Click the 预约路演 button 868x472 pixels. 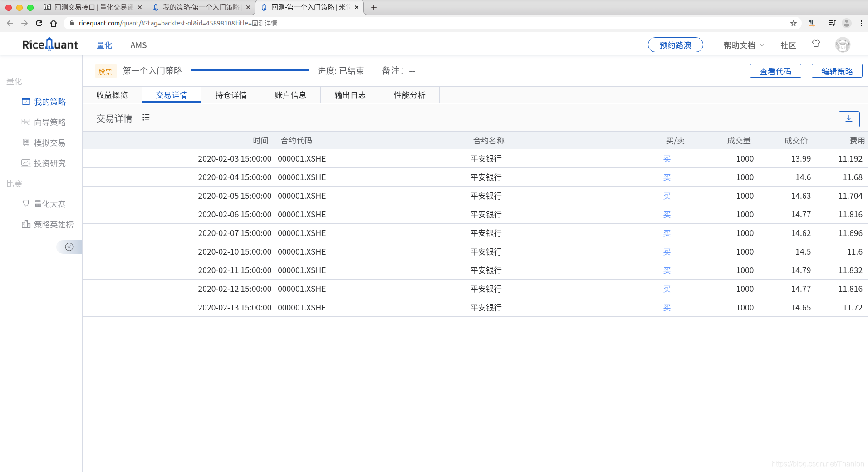pyautogui.click(x=675, y=45)
